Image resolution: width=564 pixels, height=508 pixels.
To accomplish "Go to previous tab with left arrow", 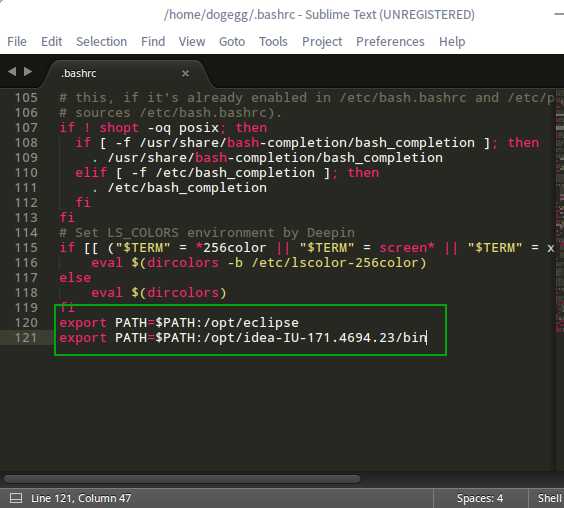I will click(12, 72).
